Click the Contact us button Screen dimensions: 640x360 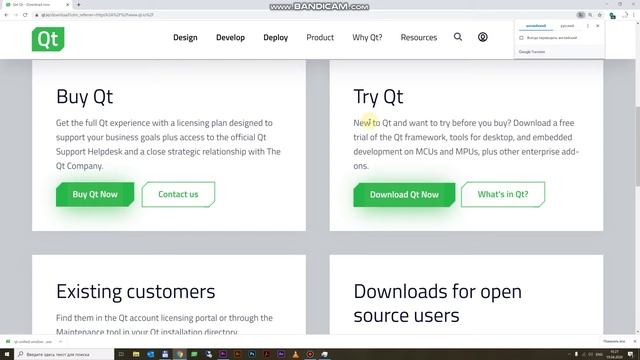pos(178,194)
